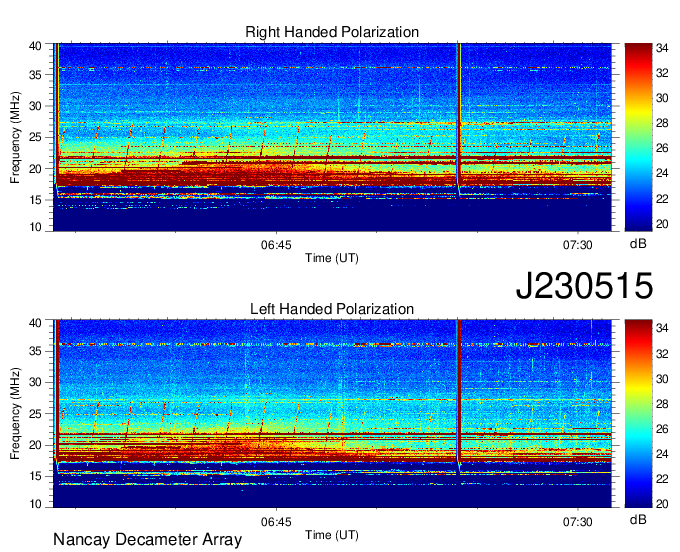
Task: Click the dB unit label beside lower color bar
Action: coord(638,519)
